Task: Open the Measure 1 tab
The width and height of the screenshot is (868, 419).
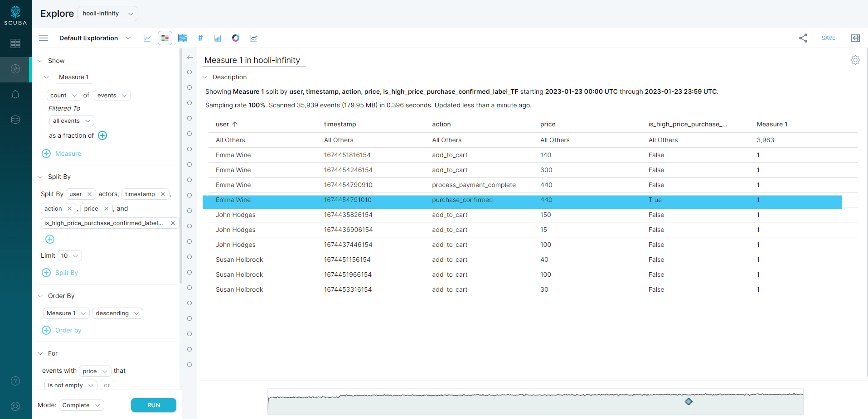Action: coord(74,77)
